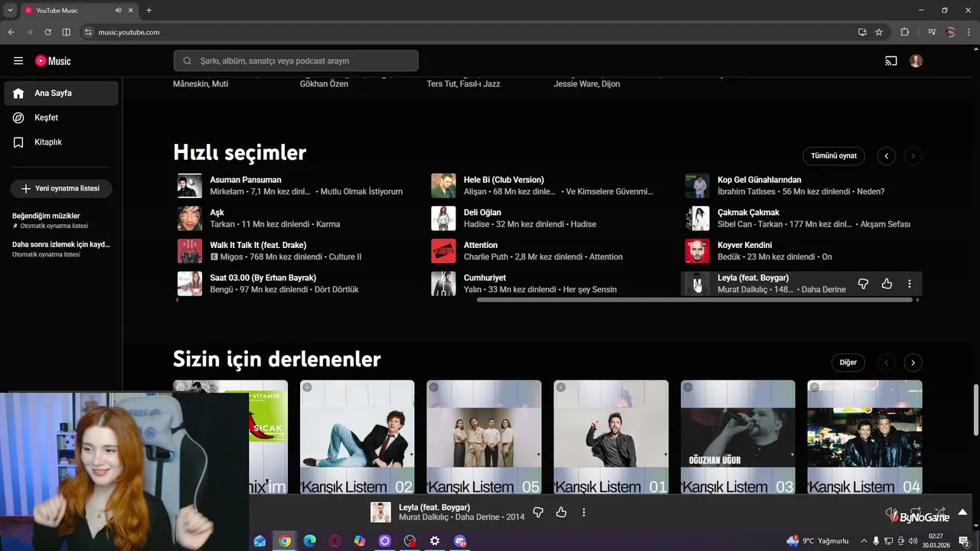This screenshot has width=980, height=551.
Task: Create a new playlist with Yeni oynatma listesi
Action: pos(61,188)
